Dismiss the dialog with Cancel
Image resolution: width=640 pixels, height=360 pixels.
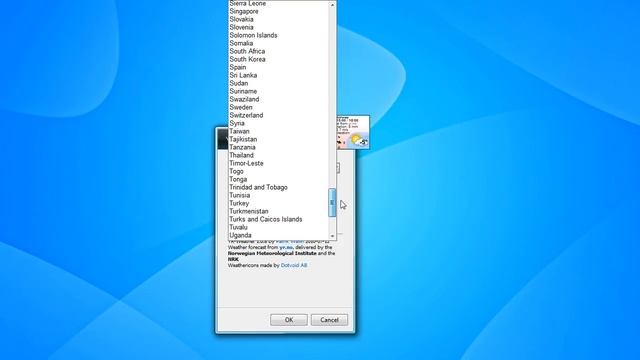329,320
